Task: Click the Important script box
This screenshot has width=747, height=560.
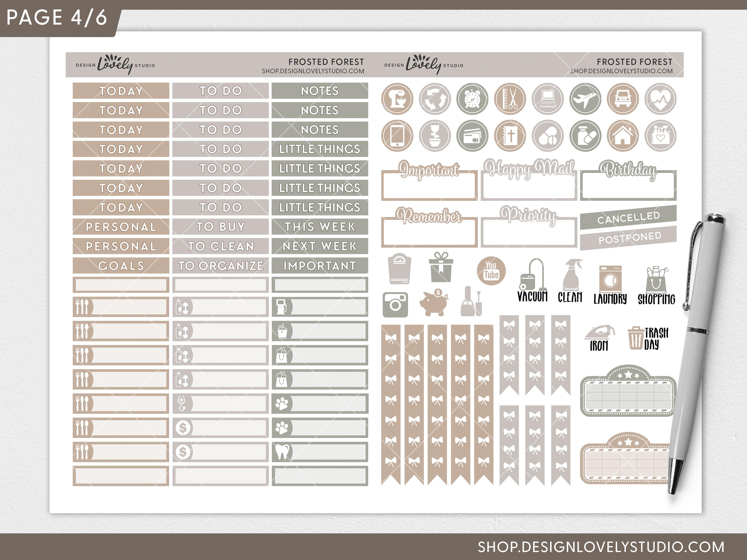Action: coord(429,180)
